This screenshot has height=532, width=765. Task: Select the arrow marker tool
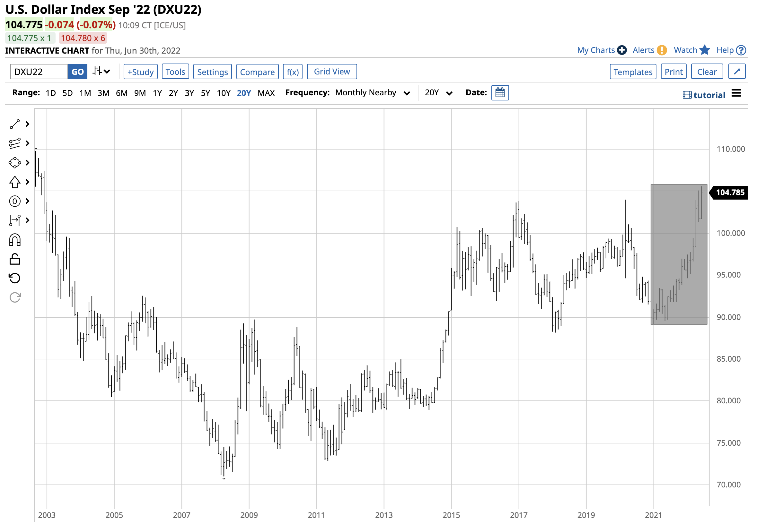click(15, 182)
